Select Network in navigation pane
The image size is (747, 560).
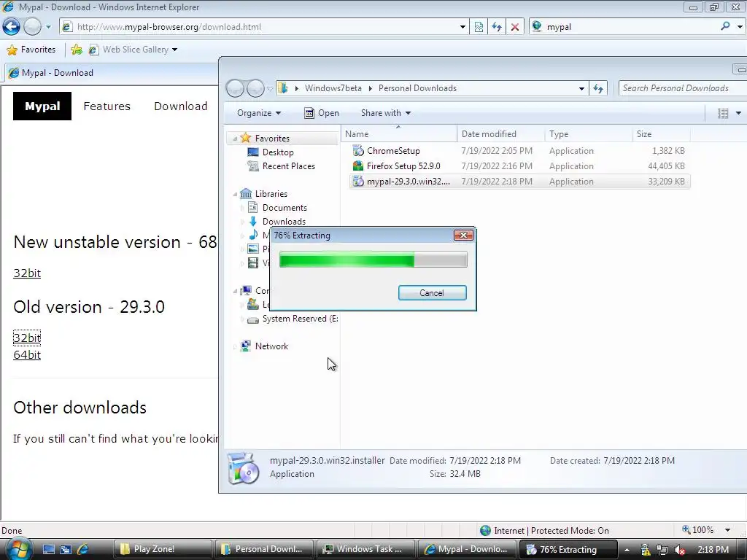click(x=271, y=346)
